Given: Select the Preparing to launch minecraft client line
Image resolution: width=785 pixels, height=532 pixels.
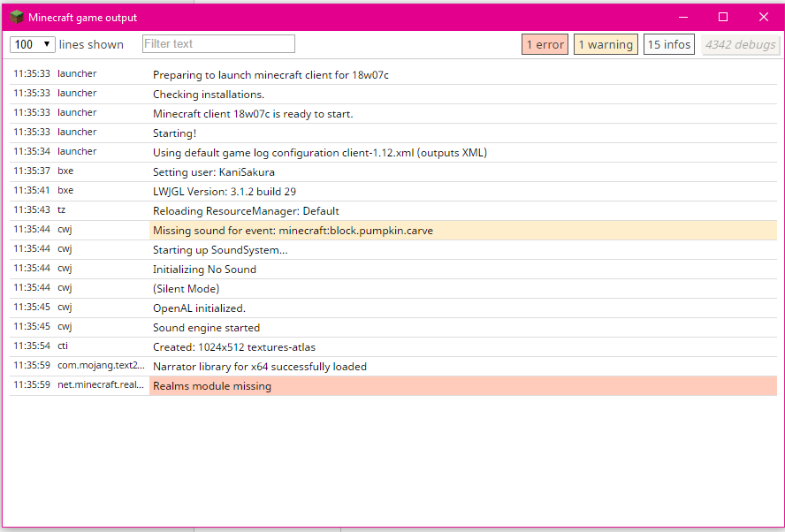Looking at the screenshot, I should point(271,75).
